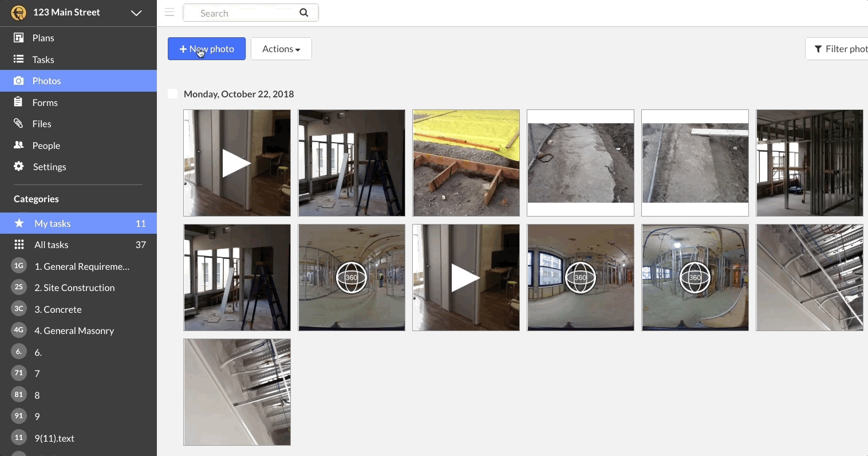Play the first video thumbnail in top row
The width and height of the screenshot is (868, 456).
point(237,163)
